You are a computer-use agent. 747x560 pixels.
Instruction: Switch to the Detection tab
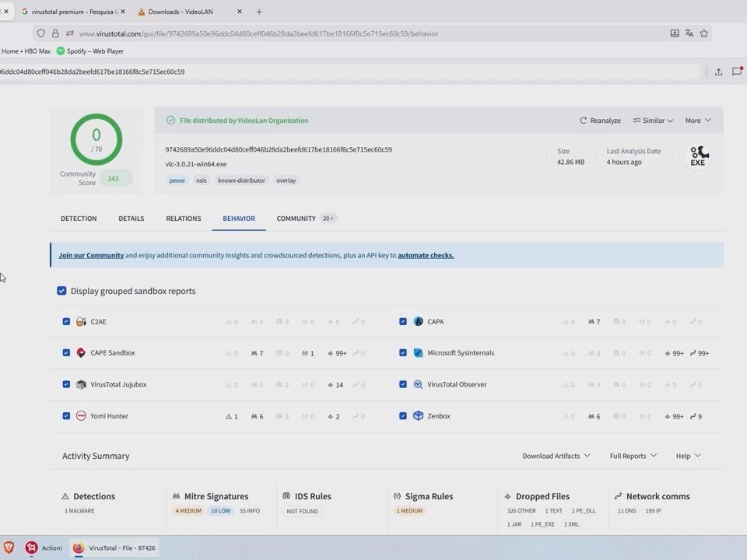coord(79,219)
